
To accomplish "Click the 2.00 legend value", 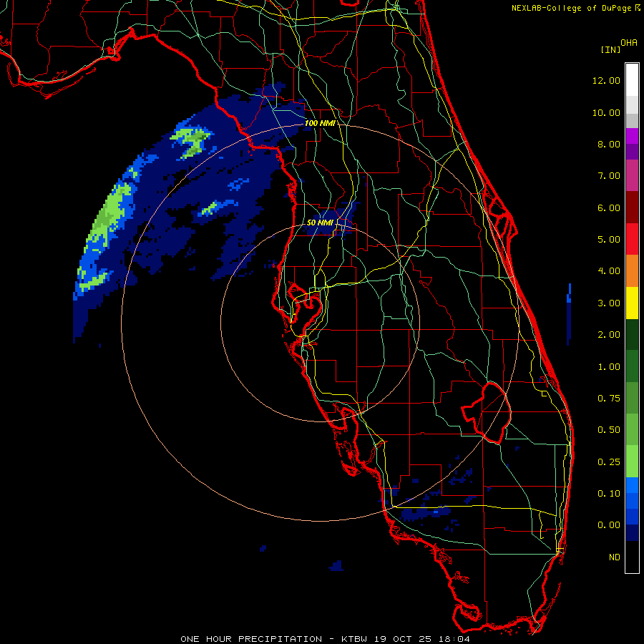I will pyautogui.click(x=609, y=335).
